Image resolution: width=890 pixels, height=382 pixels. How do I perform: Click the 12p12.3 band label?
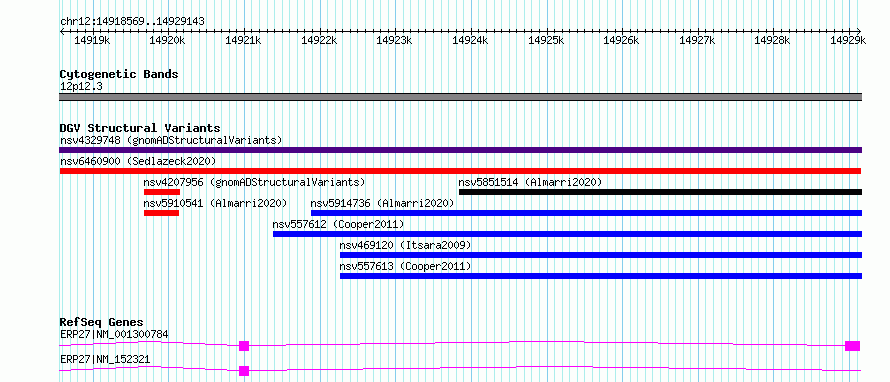(x=81, y=87)
